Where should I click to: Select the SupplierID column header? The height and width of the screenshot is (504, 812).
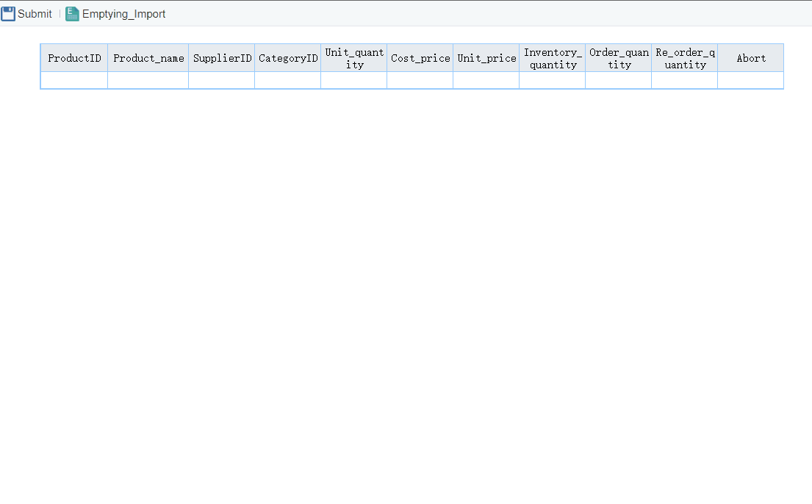pos(221,58)
